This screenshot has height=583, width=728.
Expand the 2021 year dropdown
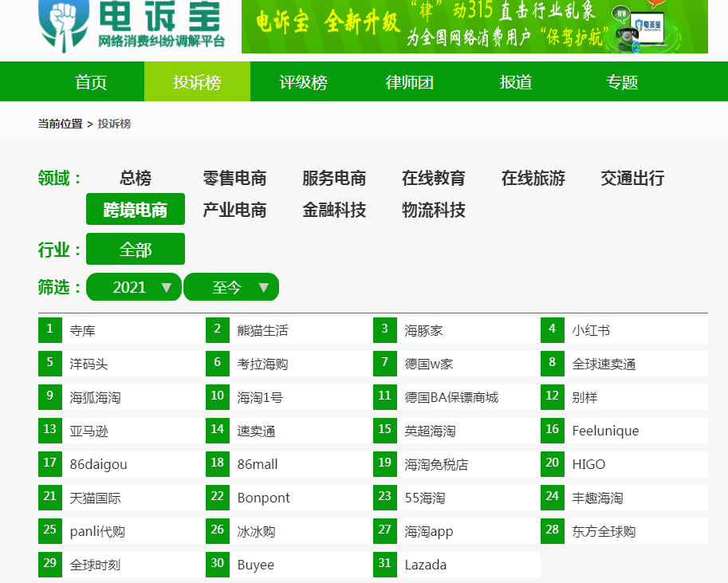134,287
